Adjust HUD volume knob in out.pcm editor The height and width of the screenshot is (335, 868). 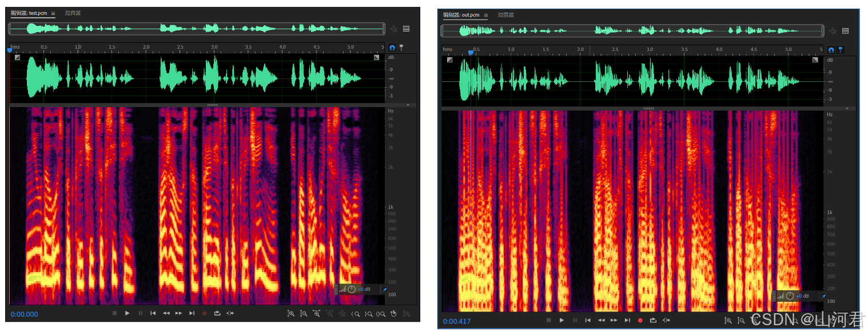(x=790, y=295)
